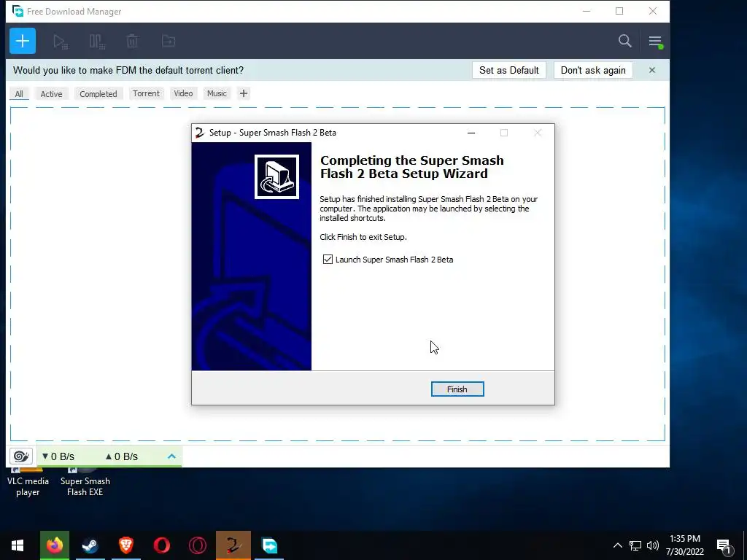Open the FDM hamburger main menu

[x=656, y=42]
